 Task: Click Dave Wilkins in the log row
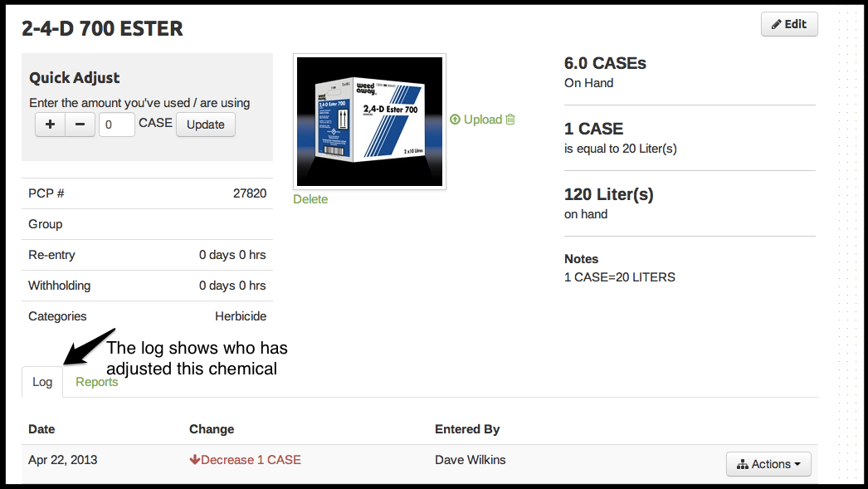(x=471, y=460)
